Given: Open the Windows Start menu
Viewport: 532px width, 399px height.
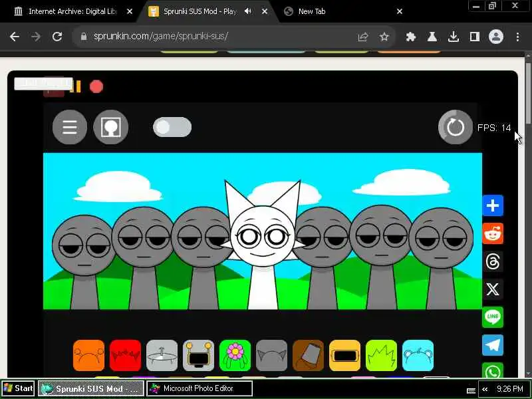Looking at the screenshot, I should pos(18,388).
